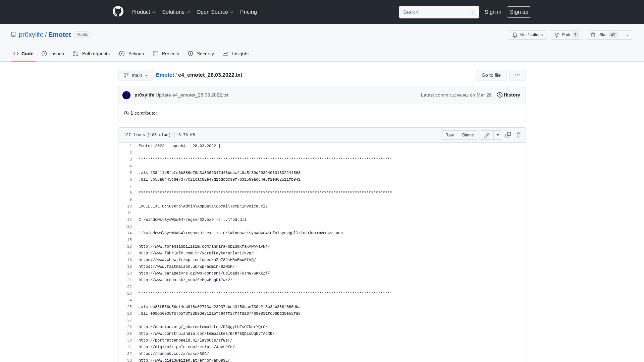This screenshot has width=644, height=362.
Task: Go to Emotet root in the breadcrumb
Action: (x=165, y=75)
